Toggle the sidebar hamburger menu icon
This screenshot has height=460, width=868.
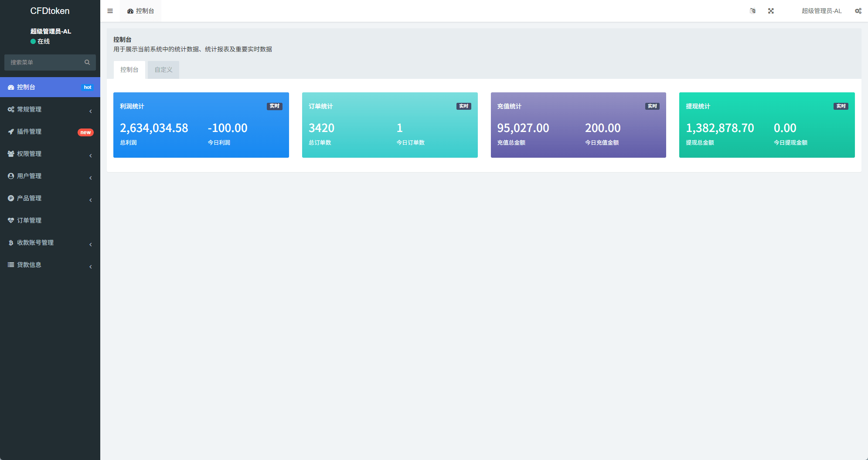pos(110,11)
